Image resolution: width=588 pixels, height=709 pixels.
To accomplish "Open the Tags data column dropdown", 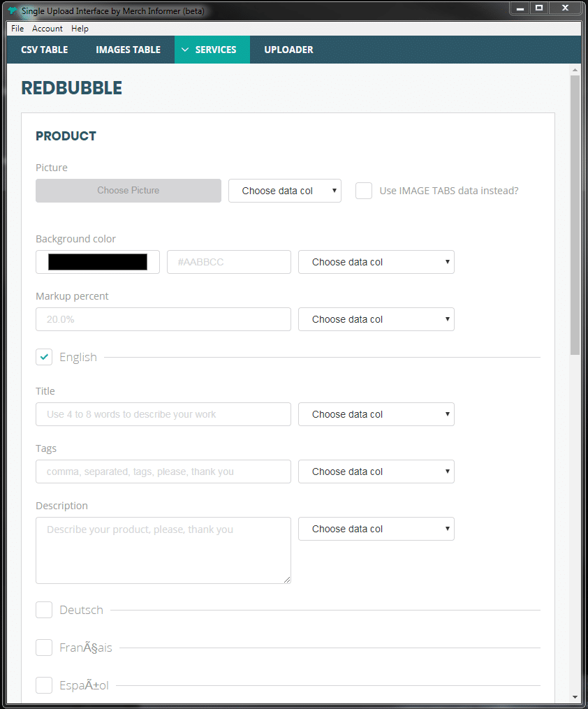I will tap(376, 472).
